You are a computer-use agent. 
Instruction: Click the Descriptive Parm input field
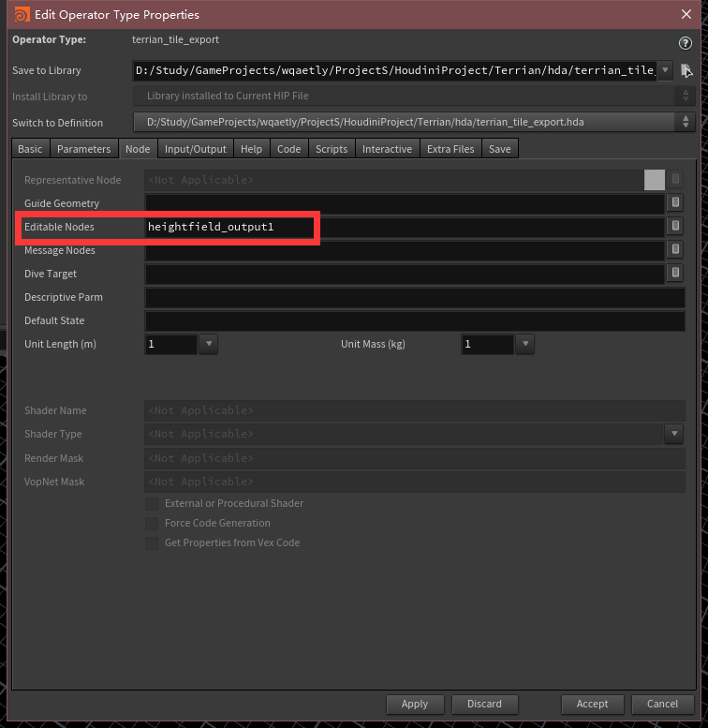415,297
